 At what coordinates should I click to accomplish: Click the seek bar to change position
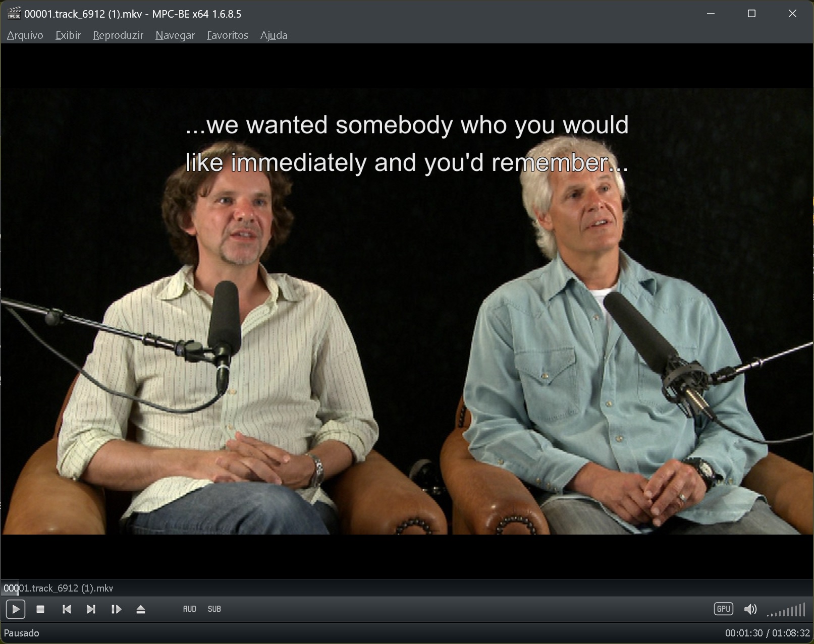tap(407, 588)
